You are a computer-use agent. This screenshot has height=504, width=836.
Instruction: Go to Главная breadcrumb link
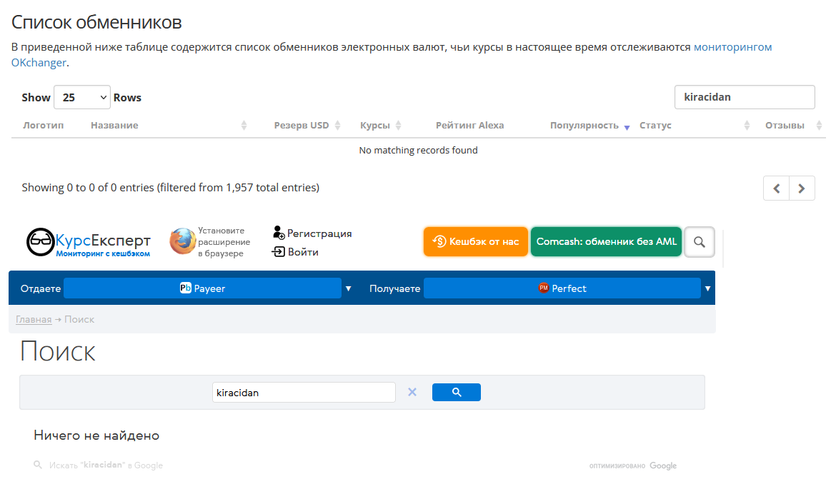[34, 319]
